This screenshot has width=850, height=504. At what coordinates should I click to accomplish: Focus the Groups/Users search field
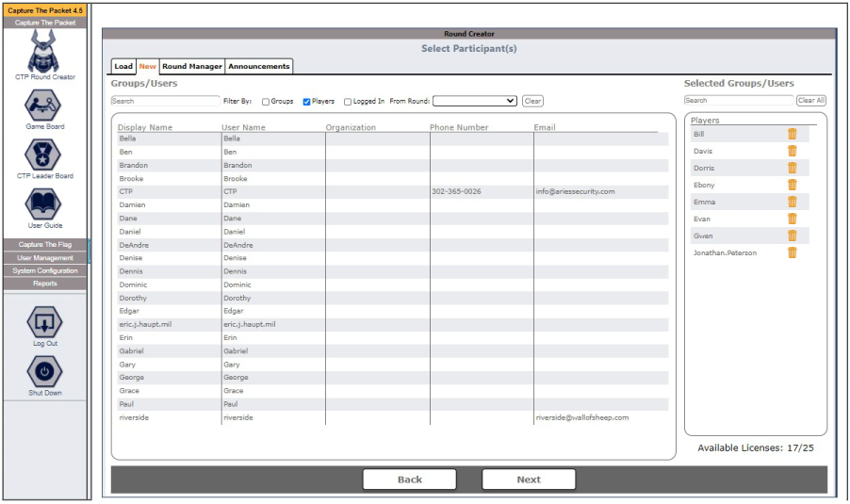click(165, 101)
